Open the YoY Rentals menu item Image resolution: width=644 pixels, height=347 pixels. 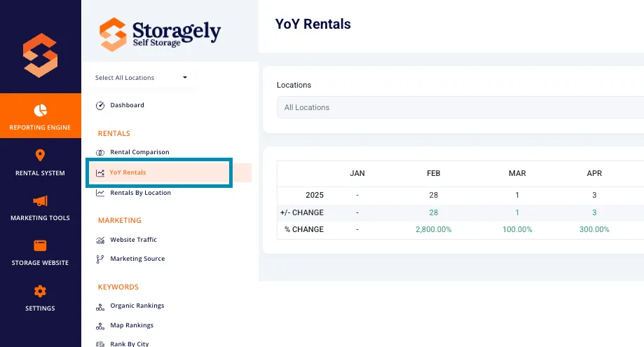pos(159,172)
